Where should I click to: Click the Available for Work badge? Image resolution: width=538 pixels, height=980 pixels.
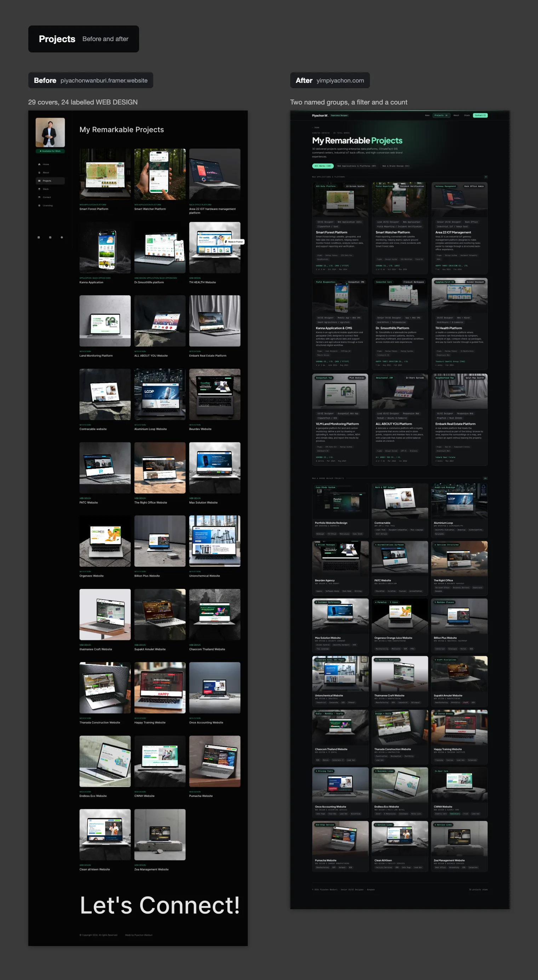coord(50,151)
